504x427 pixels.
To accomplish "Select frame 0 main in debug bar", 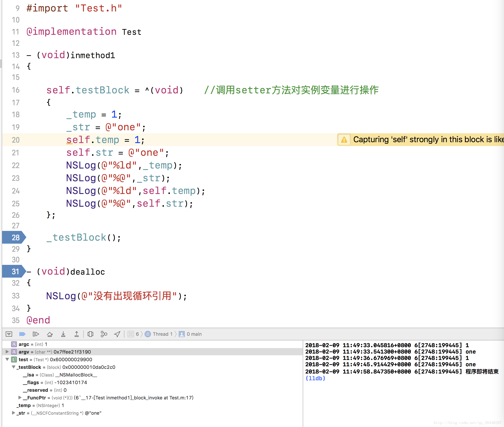I will [x=190, y=334].
